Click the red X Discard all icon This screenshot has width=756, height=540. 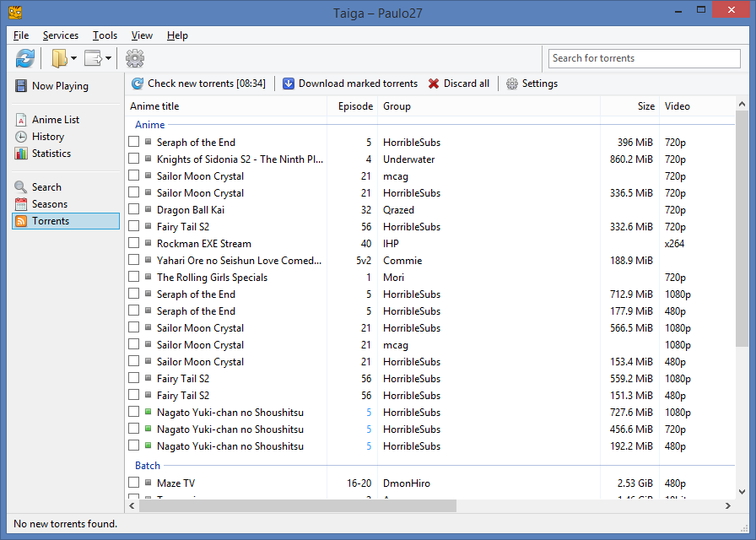(434, 84)
